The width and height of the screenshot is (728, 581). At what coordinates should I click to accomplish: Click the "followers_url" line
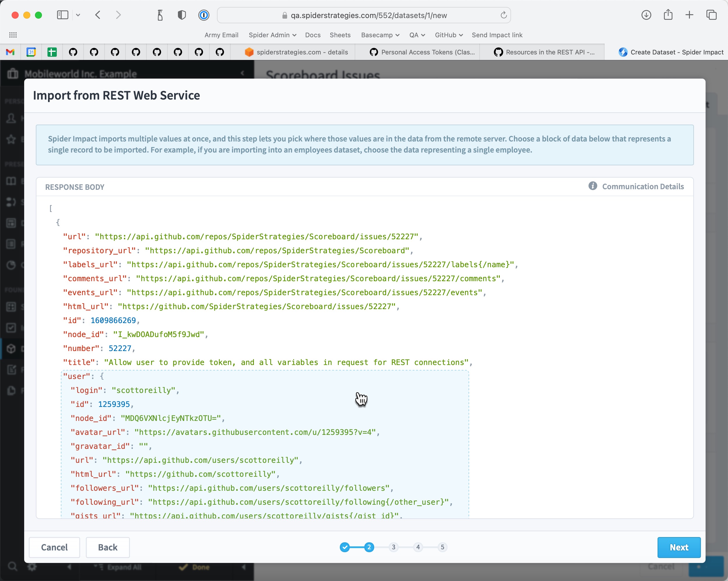pos(232,488)
